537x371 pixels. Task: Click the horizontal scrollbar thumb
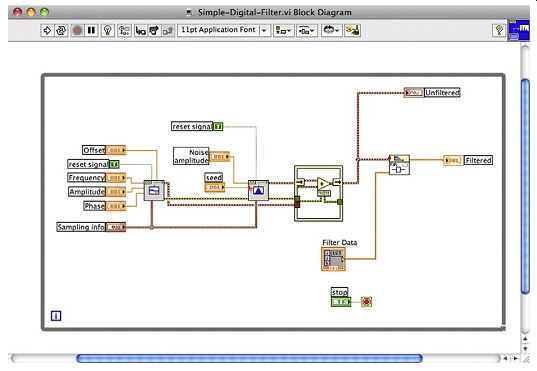click(249, 358)
